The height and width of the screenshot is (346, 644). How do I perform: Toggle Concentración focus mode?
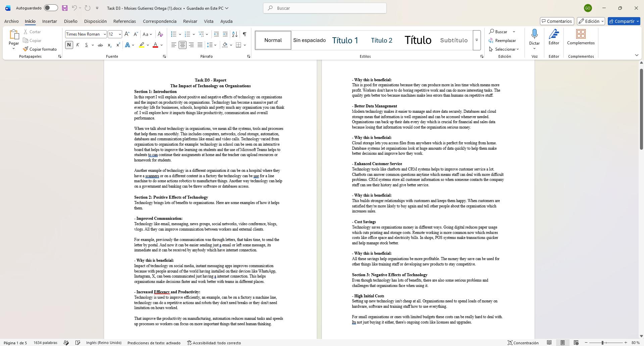[x=523, y=343]
